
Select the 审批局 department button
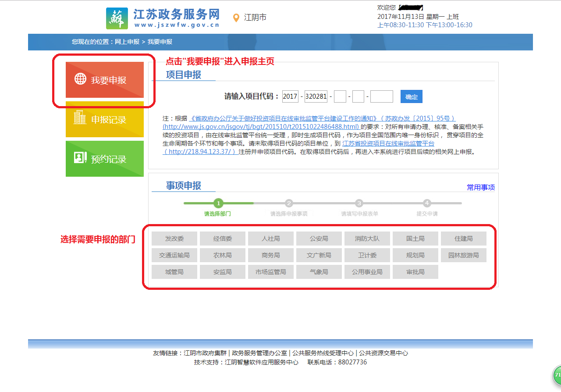pyautogui.click(x=415, y=272)
